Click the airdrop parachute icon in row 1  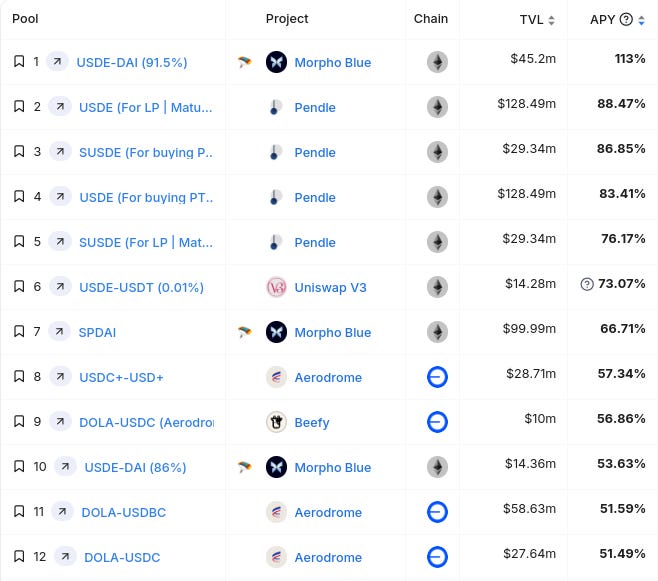pyautogui.click(x=244, y=62)
